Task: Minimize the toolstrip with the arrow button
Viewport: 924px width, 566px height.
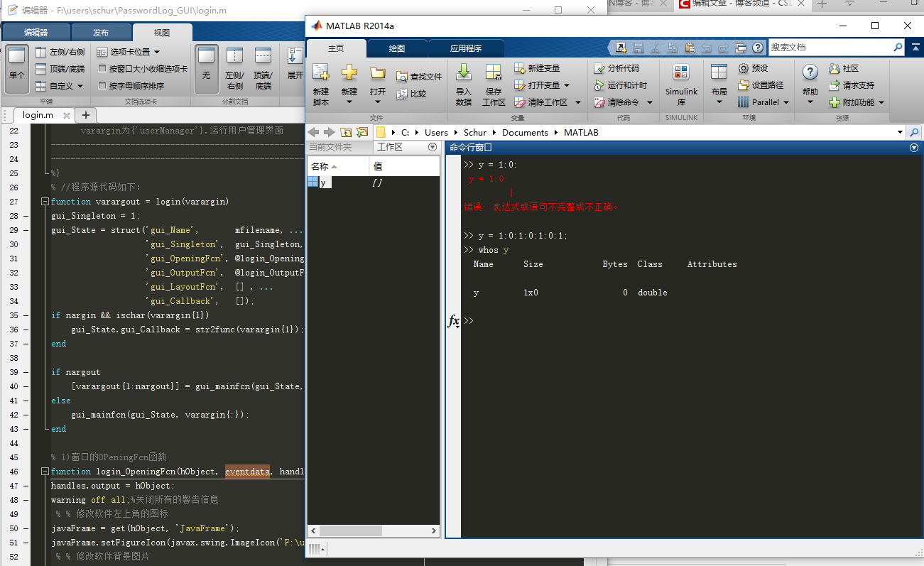Action: coord(915,48)
